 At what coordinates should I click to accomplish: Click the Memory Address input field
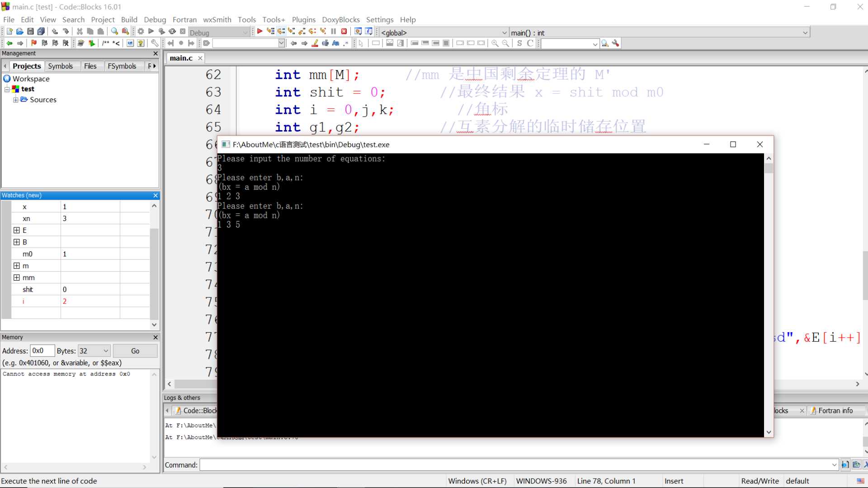[42, 351]
